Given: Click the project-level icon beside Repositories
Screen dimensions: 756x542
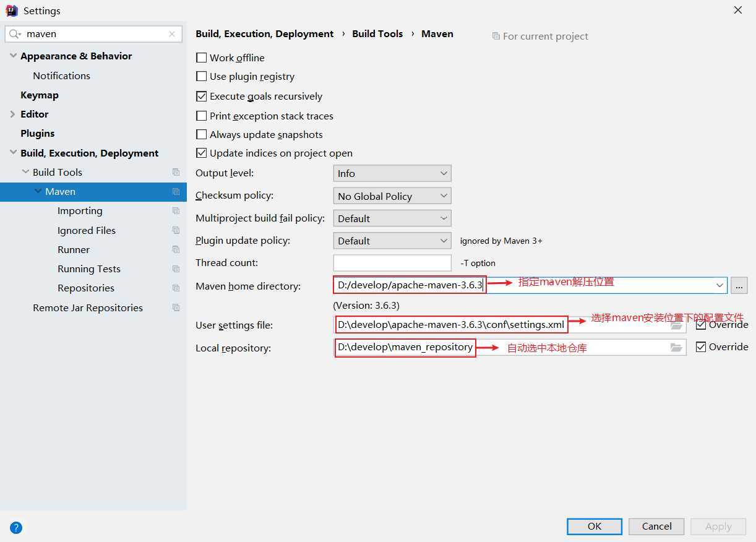Looking at the screenshot, I should point(176,288).
